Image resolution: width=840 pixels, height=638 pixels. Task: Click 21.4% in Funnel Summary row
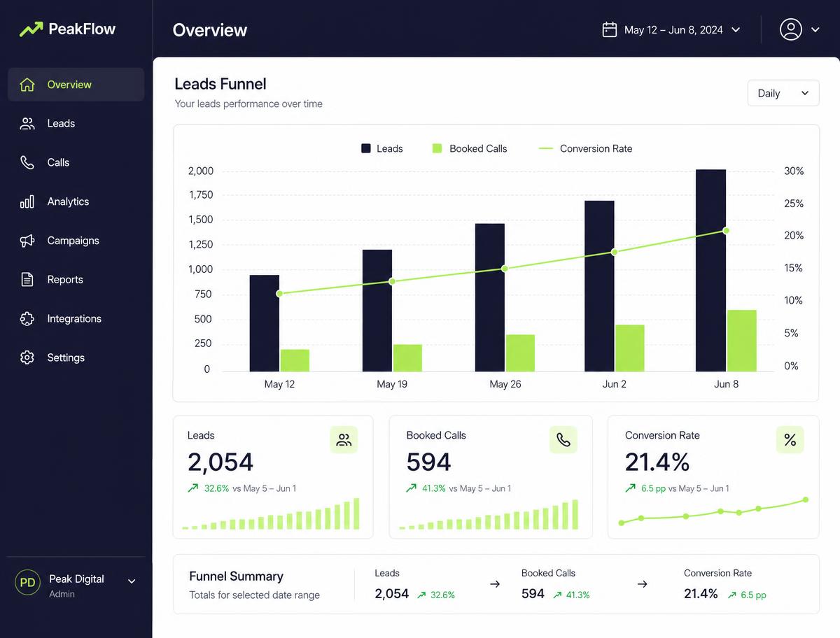pos(701,594)
